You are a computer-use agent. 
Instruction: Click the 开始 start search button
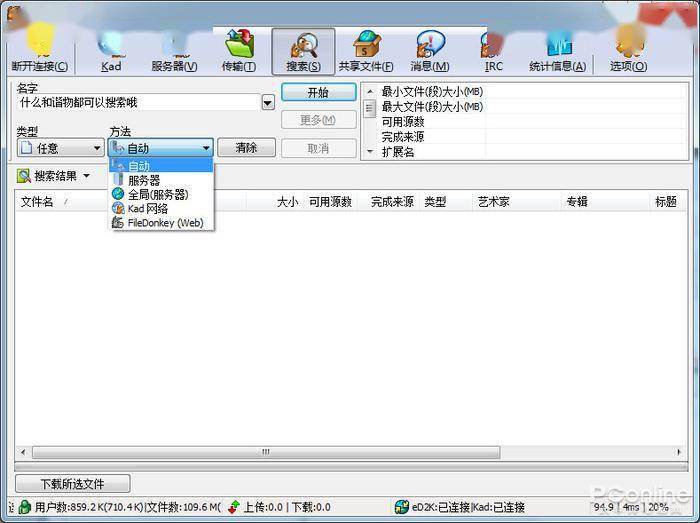[318, 92]
